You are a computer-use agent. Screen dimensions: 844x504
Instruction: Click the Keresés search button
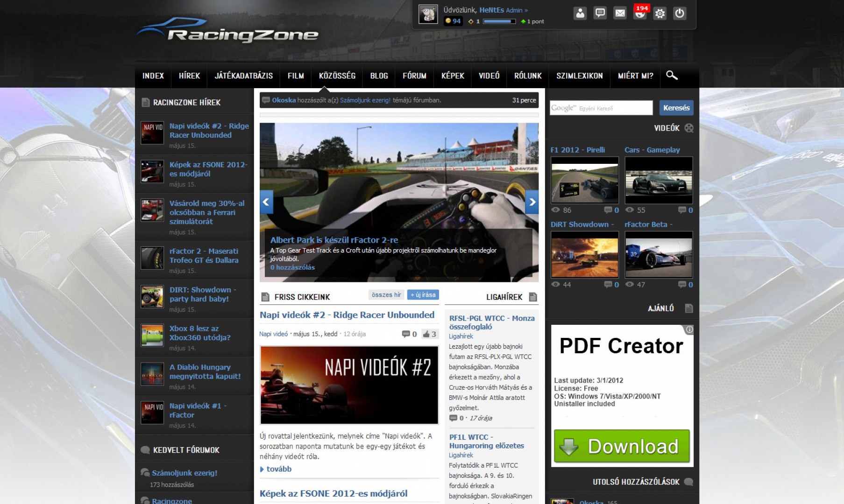(676, 108)
